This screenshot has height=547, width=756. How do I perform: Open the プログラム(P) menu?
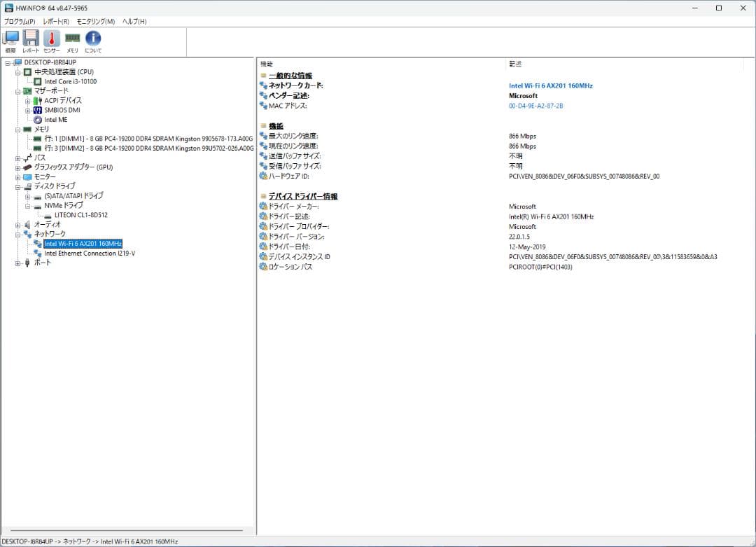(20, 21)
